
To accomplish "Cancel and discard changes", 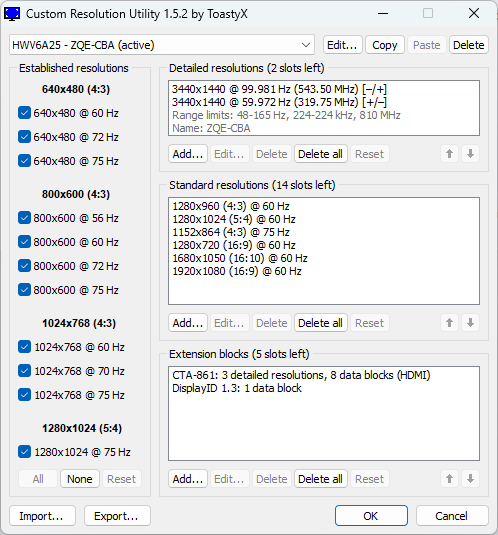I will pos(452,516).
